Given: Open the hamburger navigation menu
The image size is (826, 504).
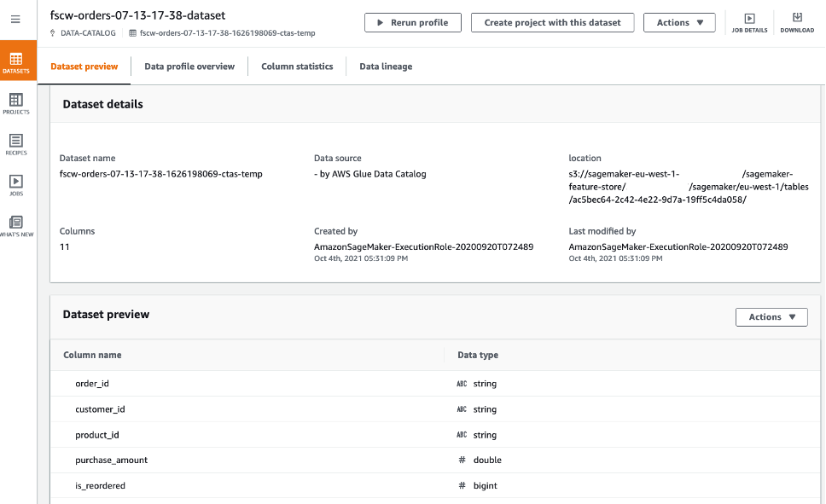Looking at the screenshot, I should [x=16, y=19].
